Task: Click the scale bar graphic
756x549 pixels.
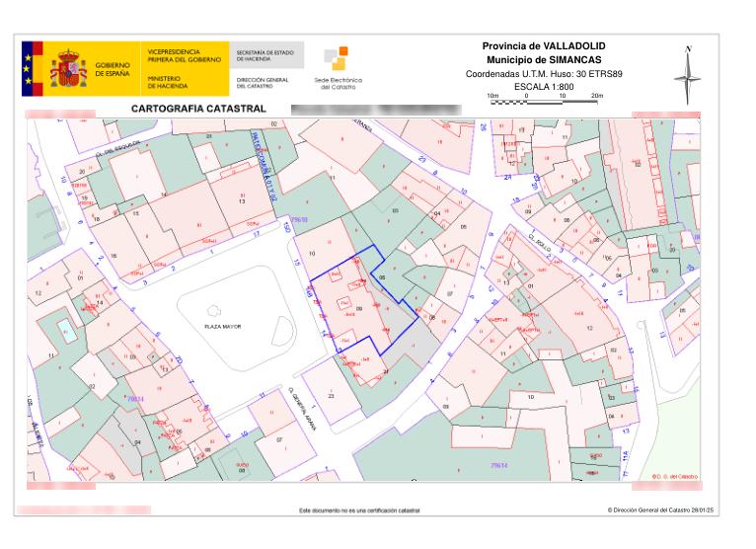Action: (x=544, y=101)
